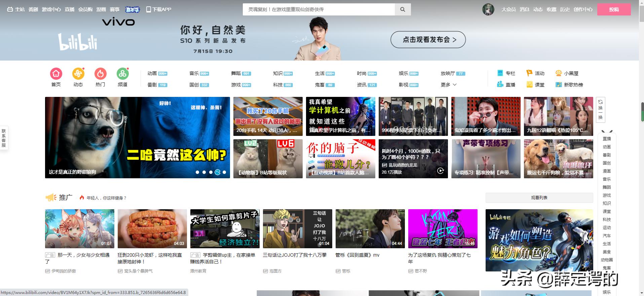644x296 pixels.
Task: Open the crayfish 狂剥200只小龙虾 video thumbnail
Action: [x=152, y=229]
